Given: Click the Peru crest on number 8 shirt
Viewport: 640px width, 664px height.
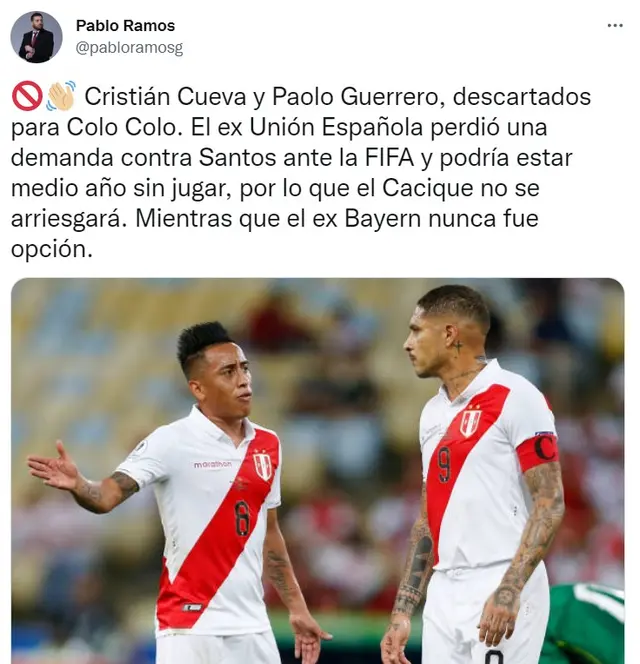Looking at the screenshot, I should coord(262,466).
